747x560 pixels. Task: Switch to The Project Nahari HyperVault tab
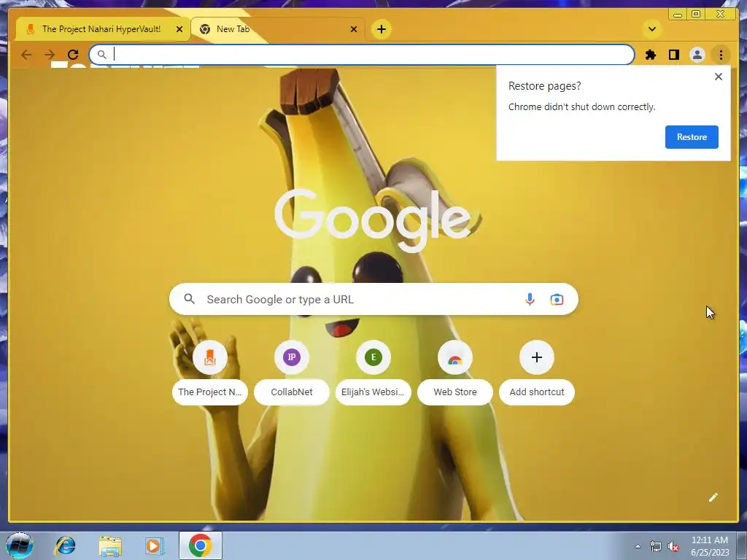(x=103, y=29)
